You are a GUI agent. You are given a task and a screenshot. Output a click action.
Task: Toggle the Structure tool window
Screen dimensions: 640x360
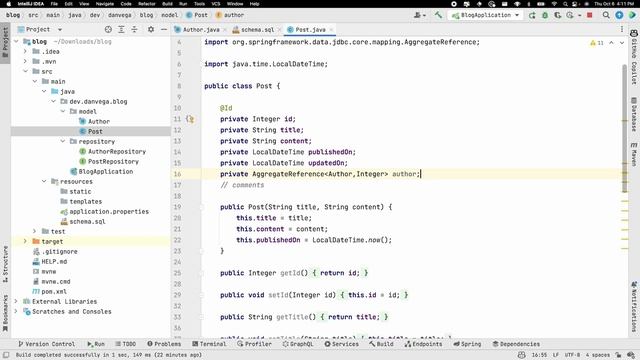click(5, 264)
